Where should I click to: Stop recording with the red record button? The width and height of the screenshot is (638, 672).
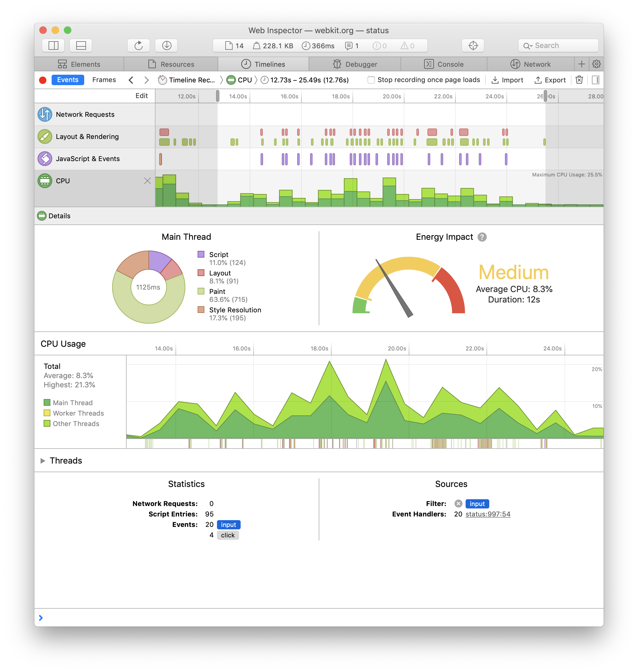(43, 80)
